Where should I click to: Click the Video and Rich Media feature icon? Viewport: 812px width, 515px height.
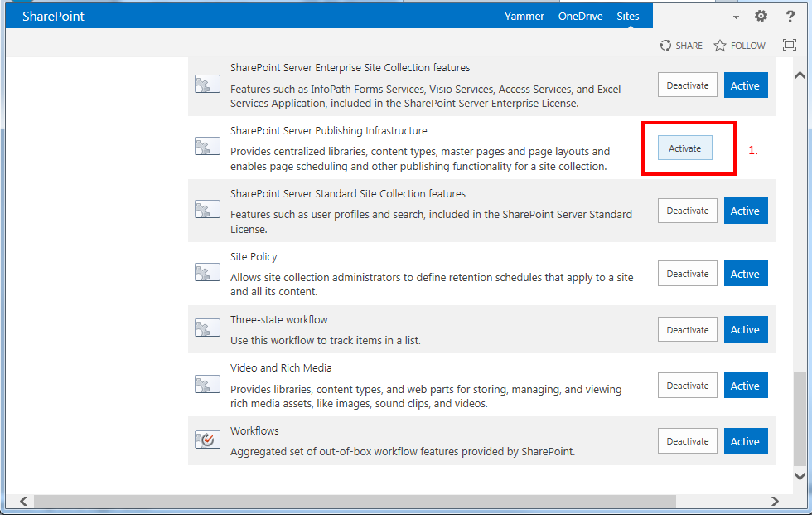tap(206, 385)
